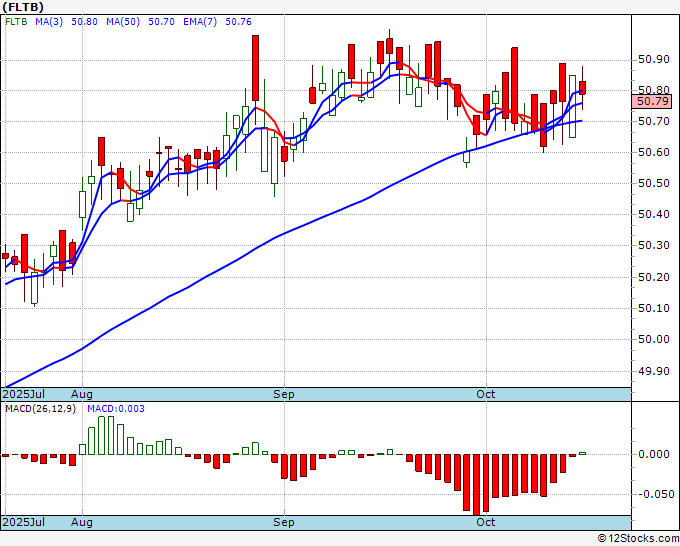The height and width of the screenshot is (546, 680).
Task: Click the 50.30 price axis label
Action: tap(654, 245)
